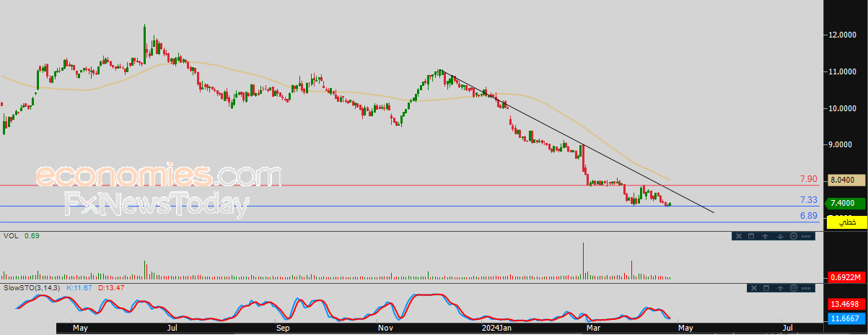868x335 pixels.
Task: Click the 8.0400 moving average tag
Action: click(845, 179)
